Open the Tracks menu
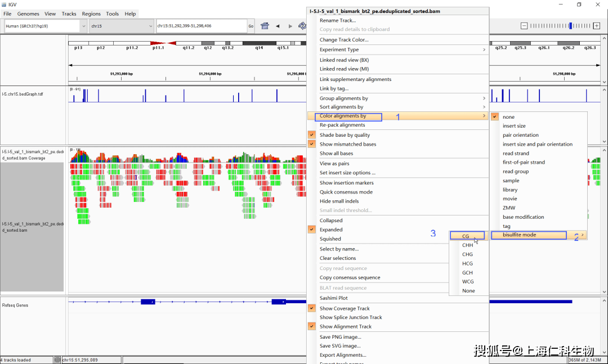The image size is (608, 364). [69, 14]
